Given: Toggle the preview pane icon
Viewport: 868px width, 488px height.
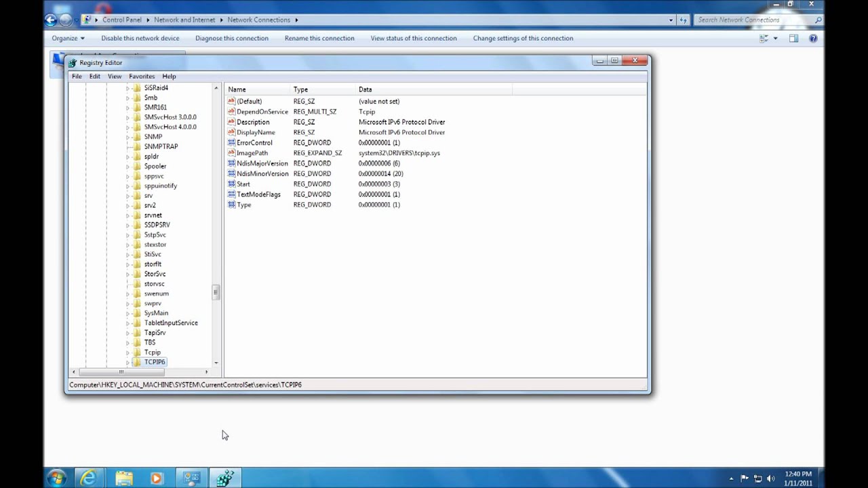Looking at the screenshot, I should tap(793, 38).
